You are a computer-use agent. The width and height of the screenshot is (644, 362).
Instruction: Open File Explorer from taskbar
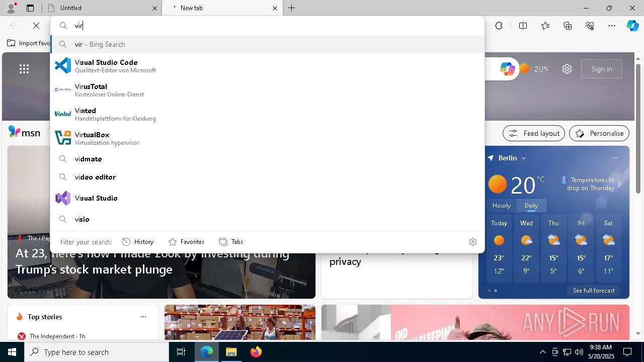231,352
